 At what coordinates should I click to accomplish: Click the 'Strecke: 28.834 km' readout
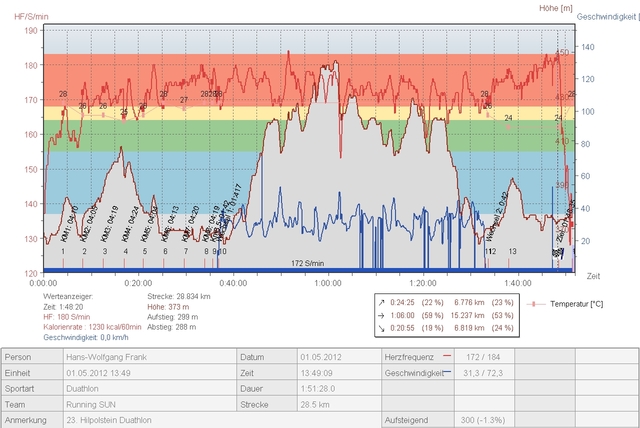pos(179,297)
